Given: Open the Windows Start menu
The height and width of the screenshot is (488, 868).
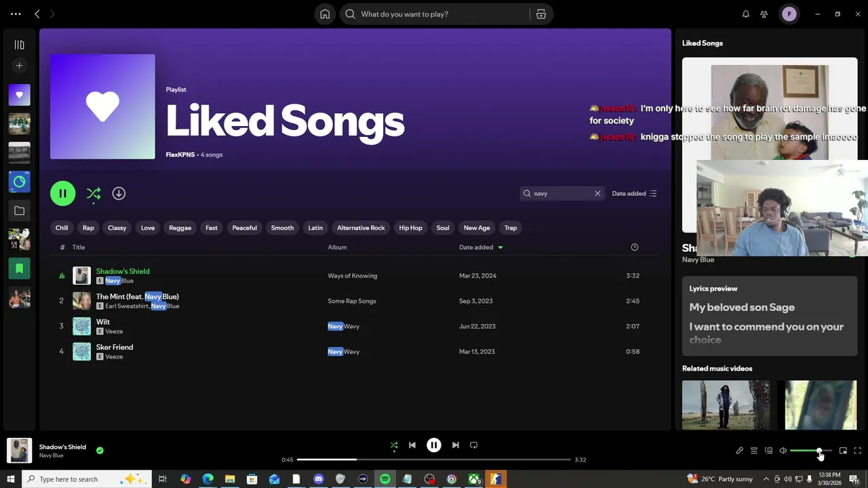Looking at the screenshot, I should point(11,479).
